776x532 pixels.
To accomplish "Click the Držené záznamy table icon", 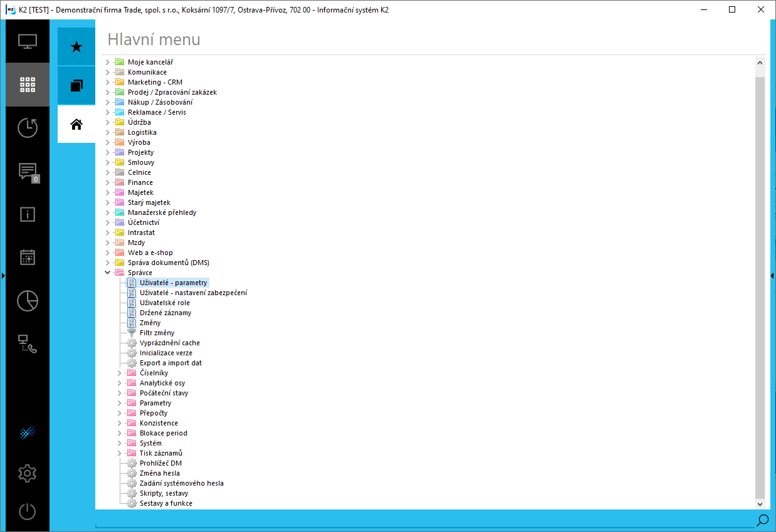I will pyautogui.click(x=132, y=313).
